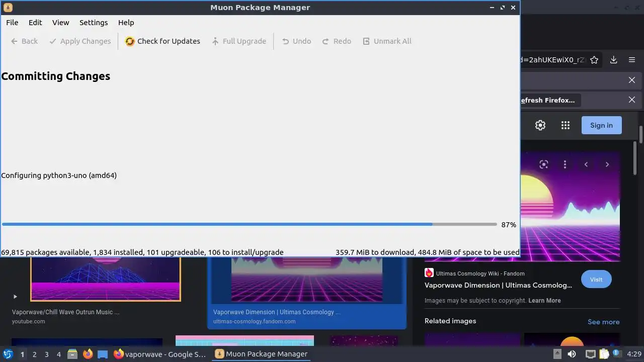The height and width of the screenshot is (362, 644).
Task: Click the Redo toolbar button
Action: (337, 41)
